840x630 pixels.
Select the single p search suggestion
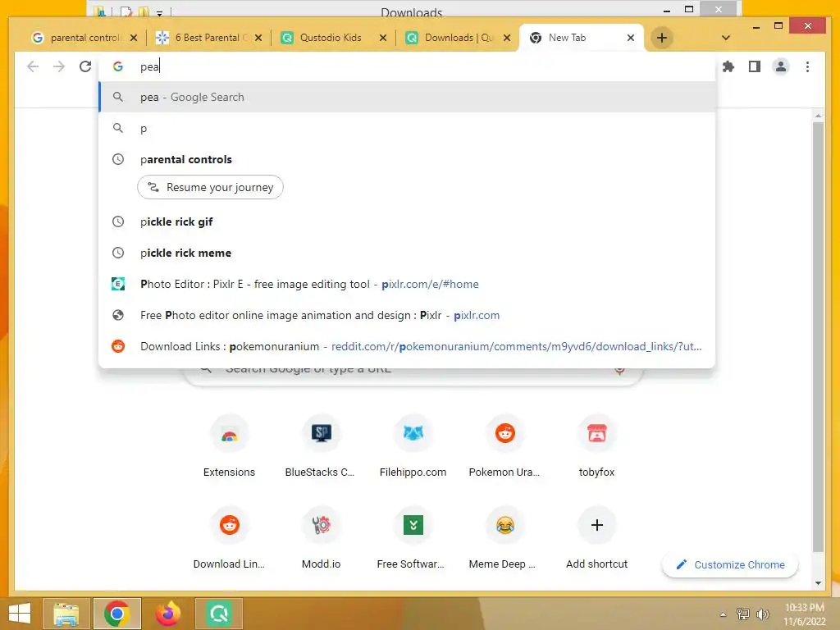pyautogui.click(x=407, y=128)
